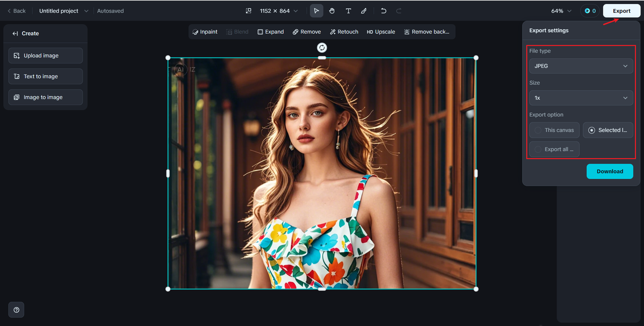Click the Autosaved status text
Viewport: 644px width, 326px height.
click(x=110, y=11)
